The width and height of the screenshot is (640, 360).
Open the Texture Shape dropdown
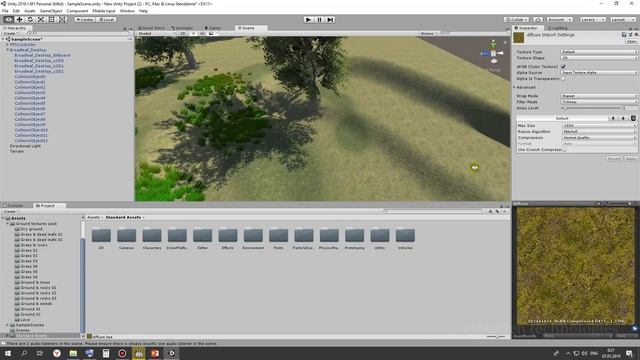point(599,58)
